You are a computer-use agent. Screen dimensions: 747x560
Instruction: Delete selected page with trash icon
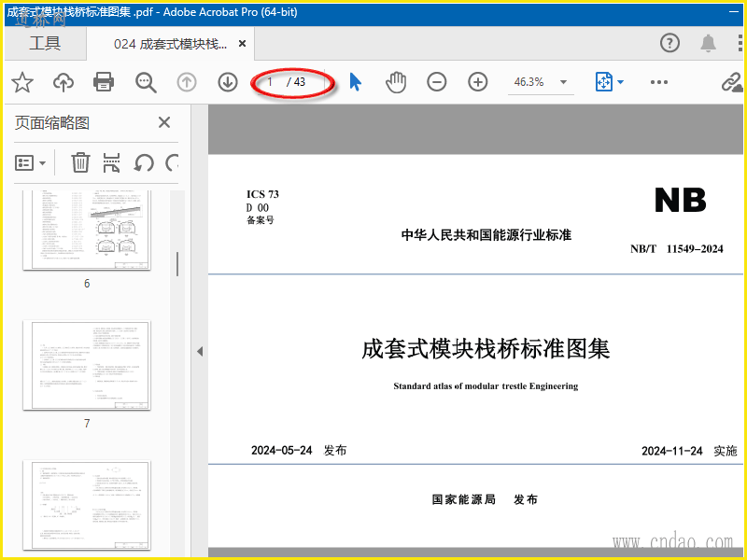click(80, 162)
